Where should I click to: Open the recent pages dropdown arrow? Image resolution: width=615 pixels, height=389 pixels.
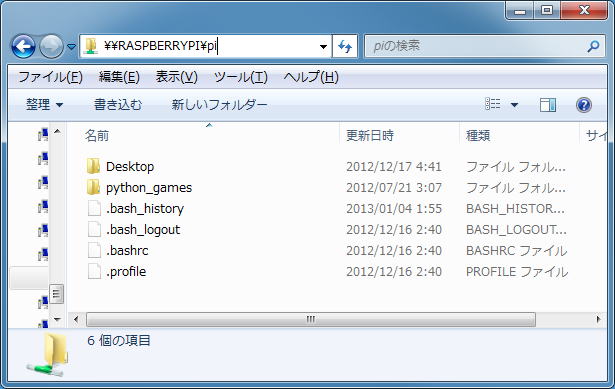click(x=71, y=47)
